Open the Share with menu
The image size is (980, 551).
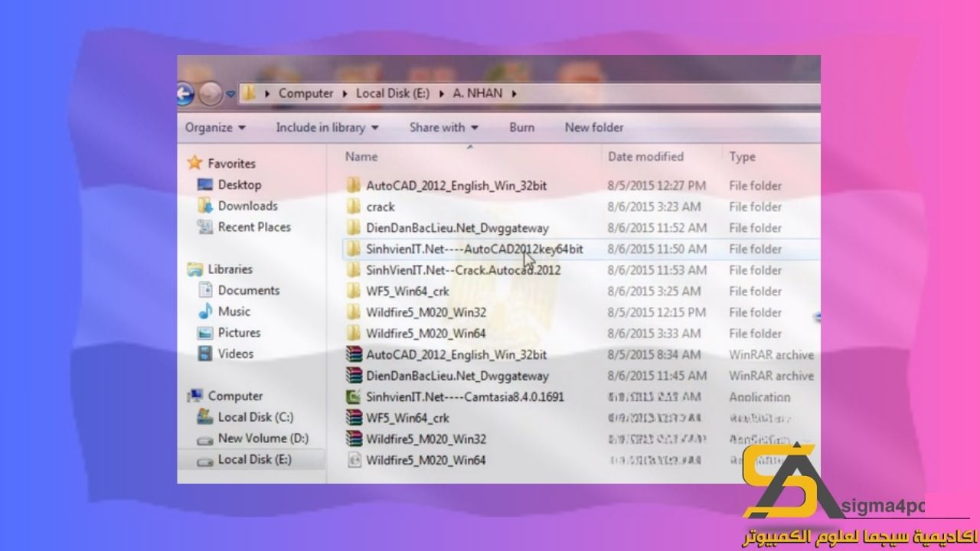coord(443,128)
